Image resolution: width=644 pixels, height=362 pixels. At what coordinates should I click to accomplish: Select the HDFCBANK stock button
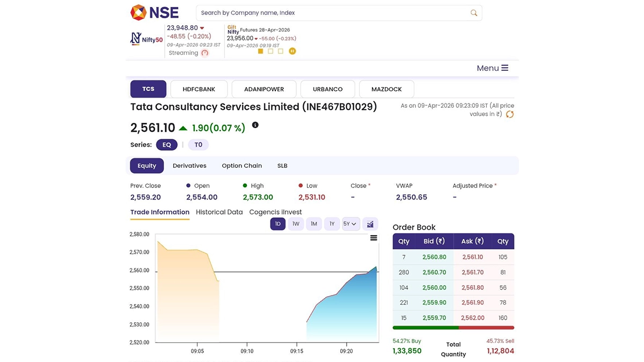tap(199, 89)
